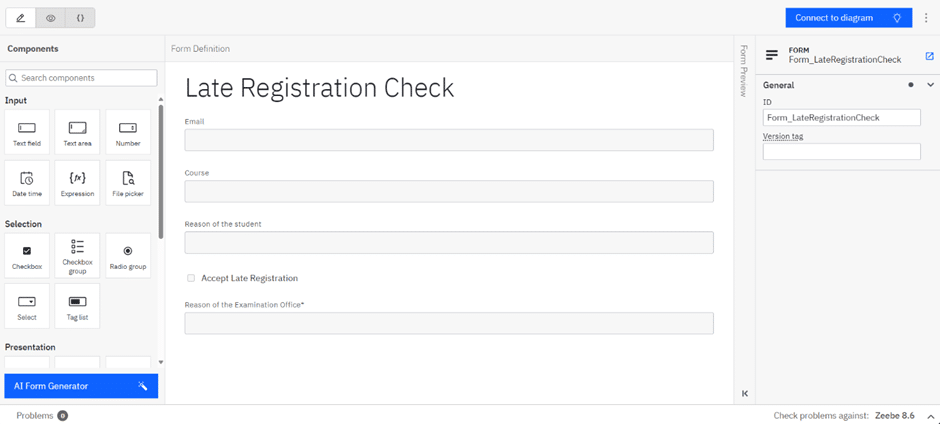940x424 pixels.
Task: Expand the Problems panel chevron
Action: coord(930,416)
